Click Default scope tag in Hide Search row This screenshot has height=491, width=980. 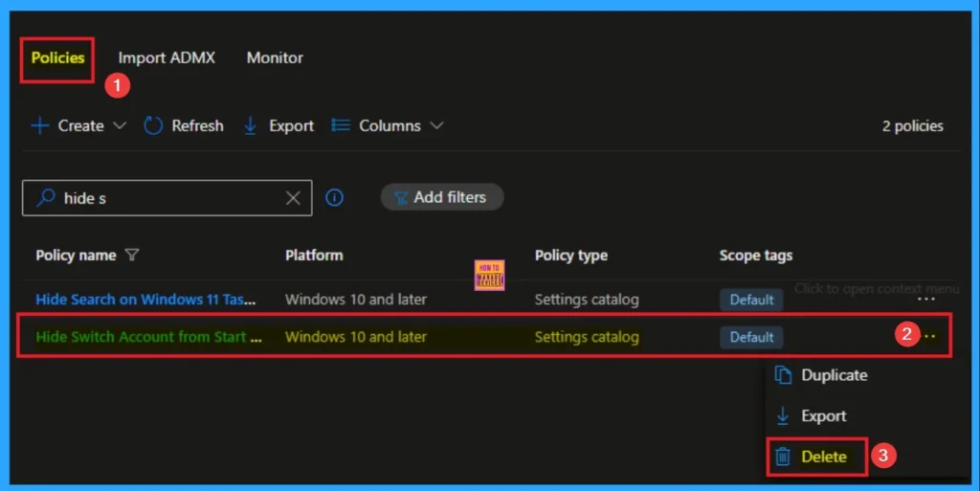pyautogui.click(x=751, y=300)
